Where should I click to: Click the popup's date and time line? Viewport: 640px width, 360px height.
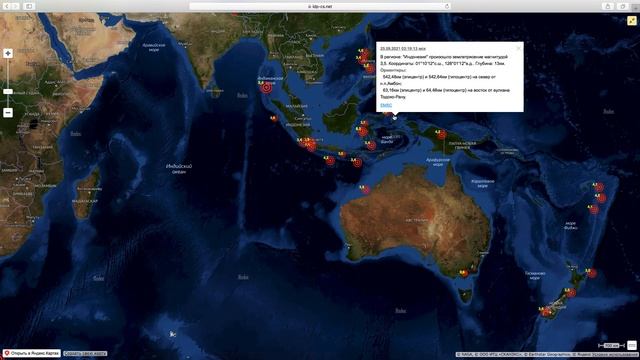click(403, 49)
